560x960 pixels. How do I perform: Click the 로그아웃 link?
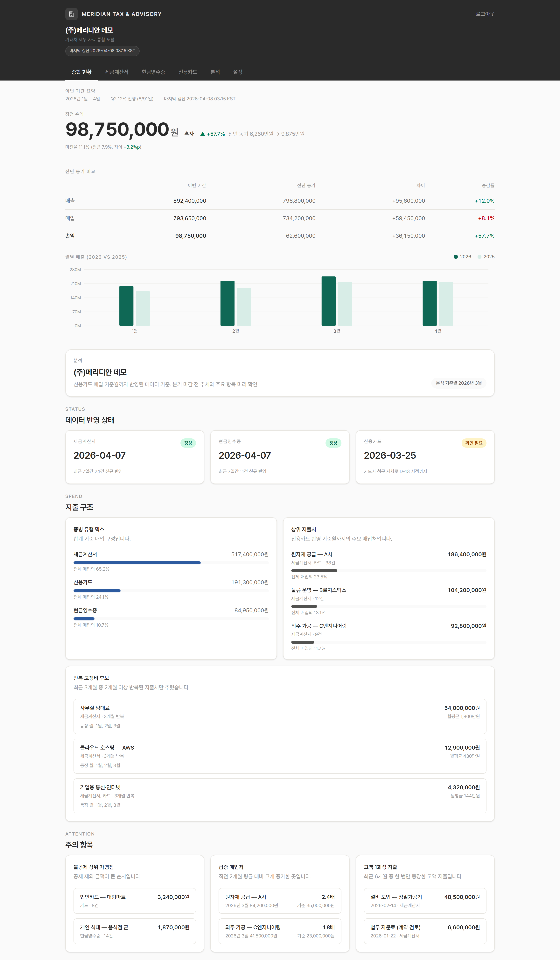point(485,14)
